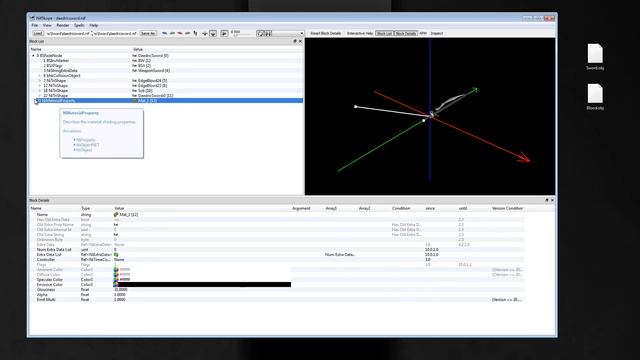
Task: Float the Block List panel
Action: 295,41
